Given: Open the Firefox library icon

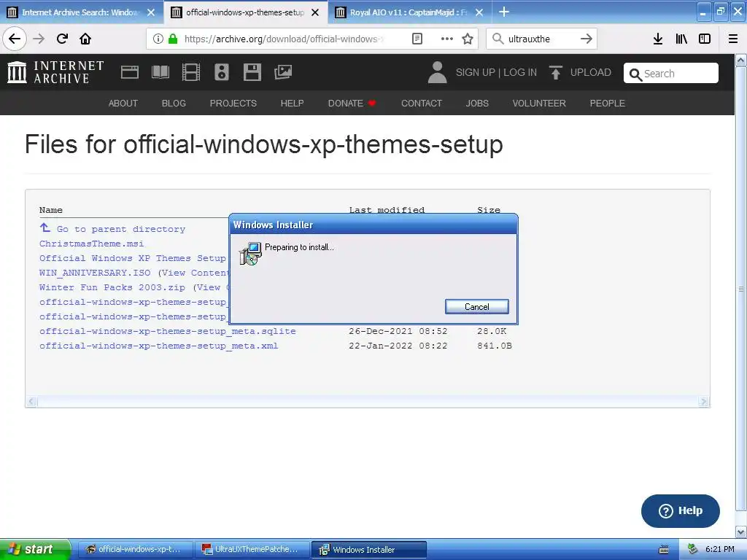Looking at the screenshot, I should (681, 39).
